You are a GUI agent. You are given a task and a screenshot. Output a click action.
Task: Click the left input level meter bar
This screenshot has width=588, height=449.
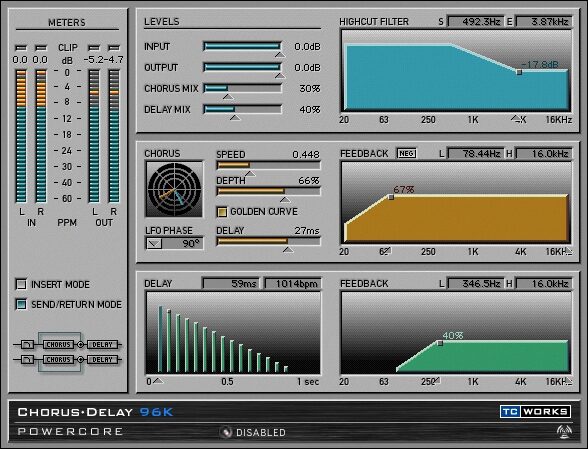click(21, 136)
